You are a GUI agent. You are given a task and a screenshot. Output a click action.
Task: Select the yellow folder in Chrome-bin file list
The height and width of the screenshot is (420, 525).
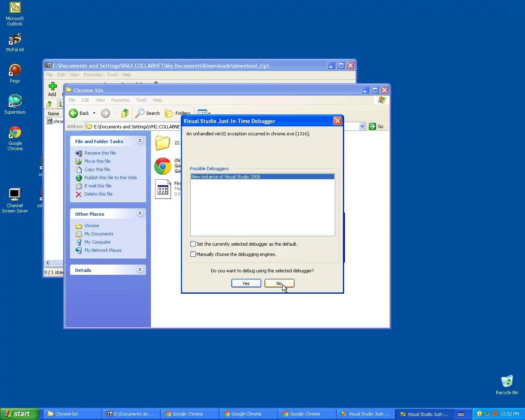[162, 143]
